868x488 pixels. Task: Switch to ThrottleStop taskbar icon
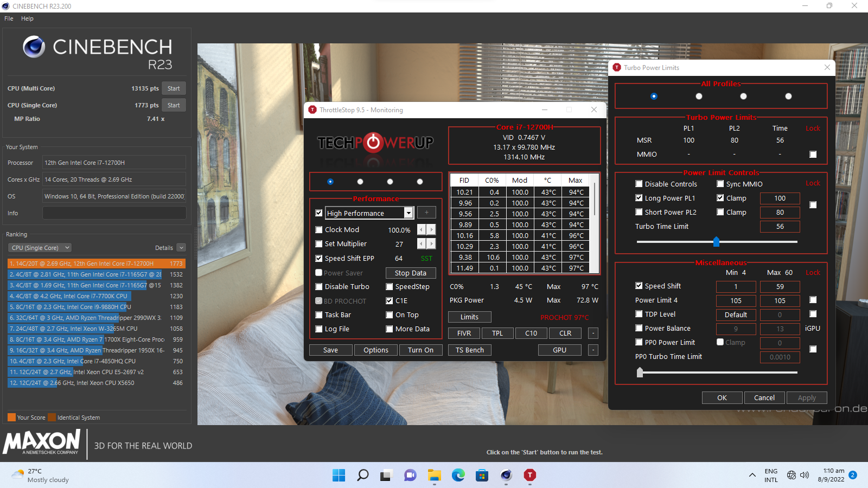pos(530,476)
